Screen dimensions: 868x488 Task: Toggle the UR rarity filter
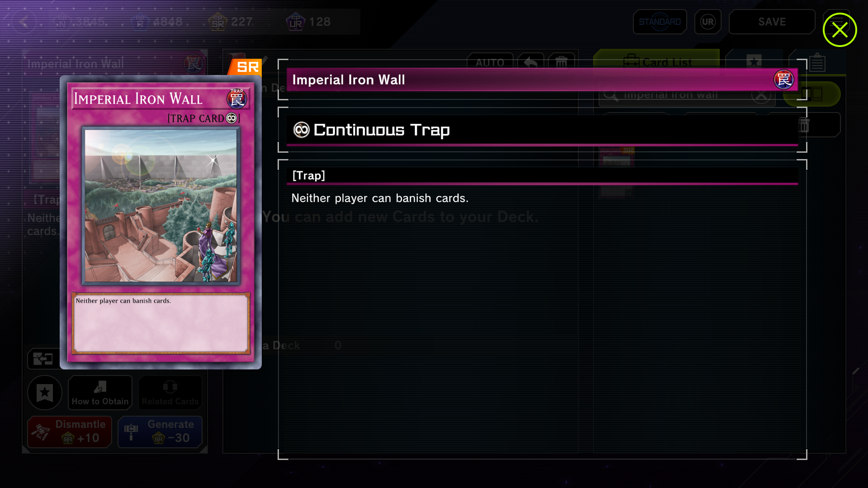[x=708, y=22]
